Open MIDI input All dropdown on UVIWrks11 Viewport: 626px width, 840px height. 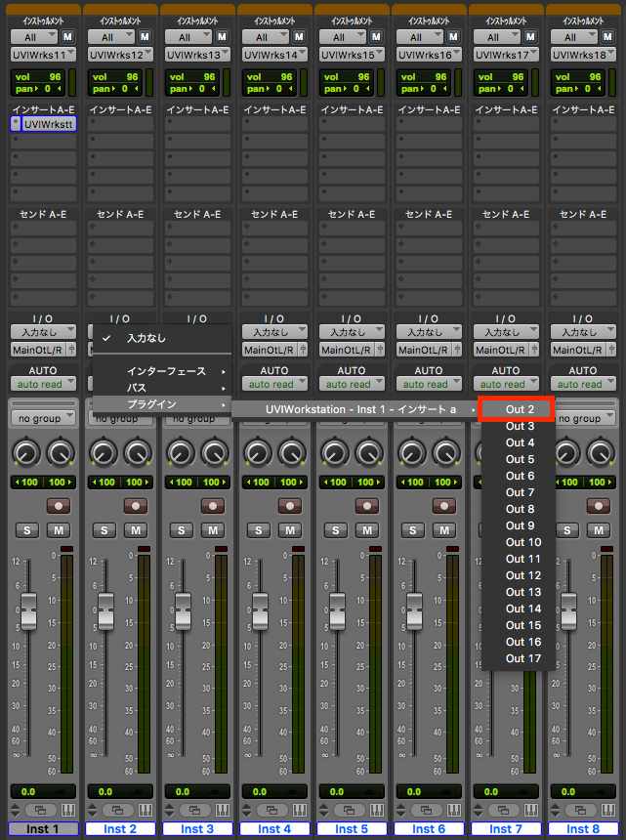[x=34, y=37]
